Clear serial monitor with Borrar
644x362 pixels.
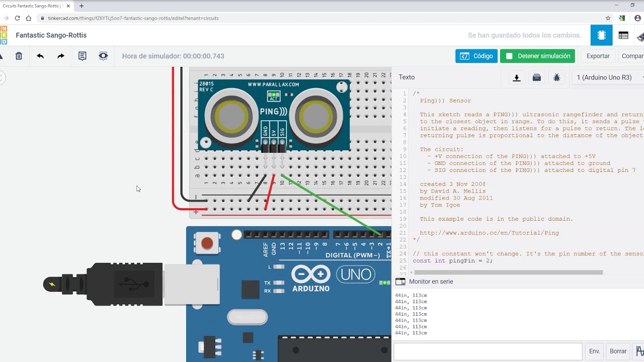click(618, 351)
